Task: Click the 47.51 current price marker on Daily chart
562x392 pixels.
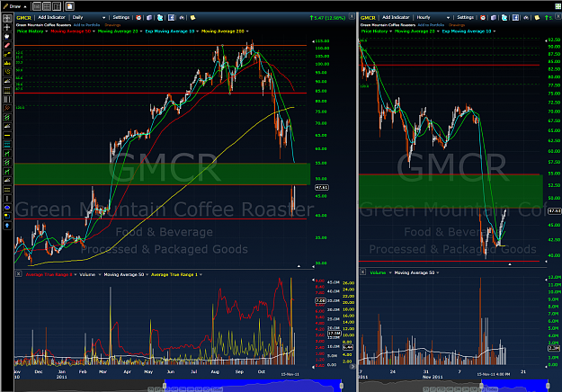Action: click(x=322, y=187)
